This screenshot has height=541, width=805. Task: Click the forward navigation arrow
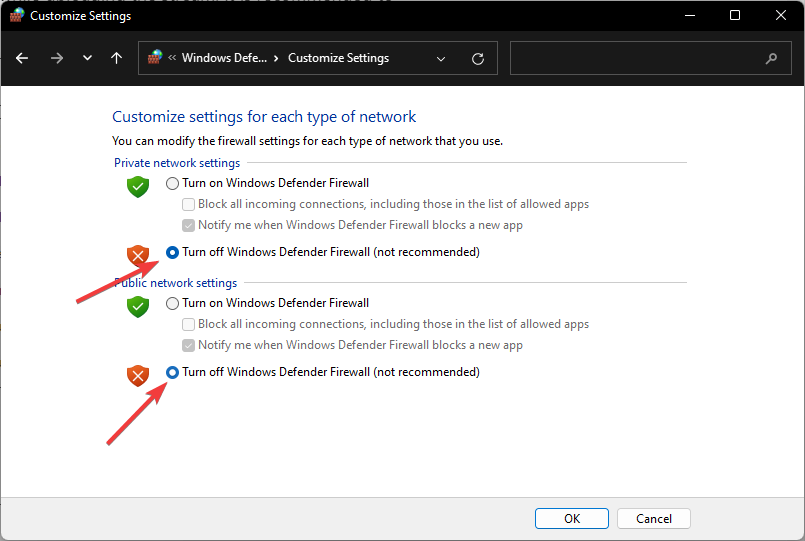57,58
